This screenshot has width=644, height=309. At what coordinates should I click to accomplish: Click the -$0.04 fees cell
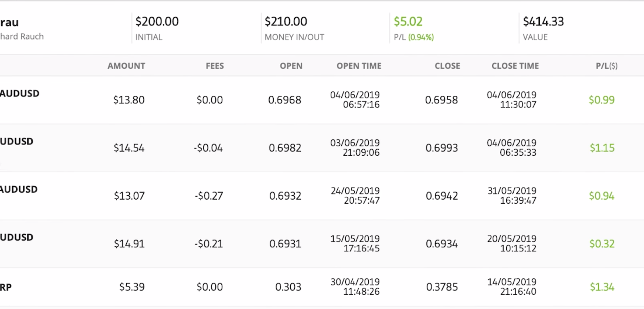pos(208,148)
